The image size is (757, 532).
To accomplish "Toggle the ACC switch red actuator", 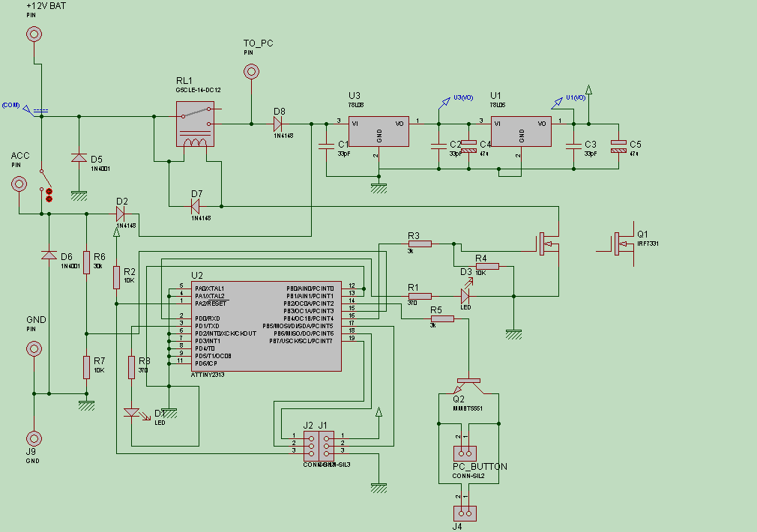I will (49, 195).
